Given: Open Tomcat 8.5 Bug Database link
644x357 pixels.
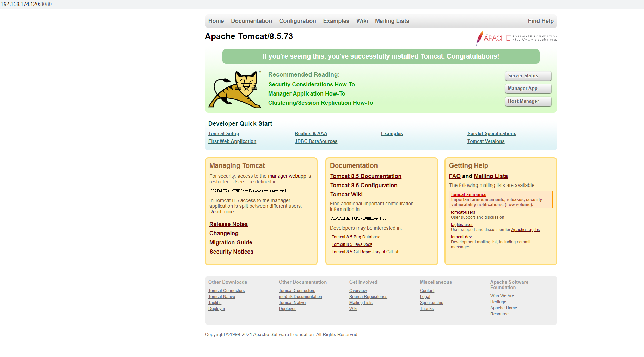Looking at the screenshot, I should coord(356,237).
